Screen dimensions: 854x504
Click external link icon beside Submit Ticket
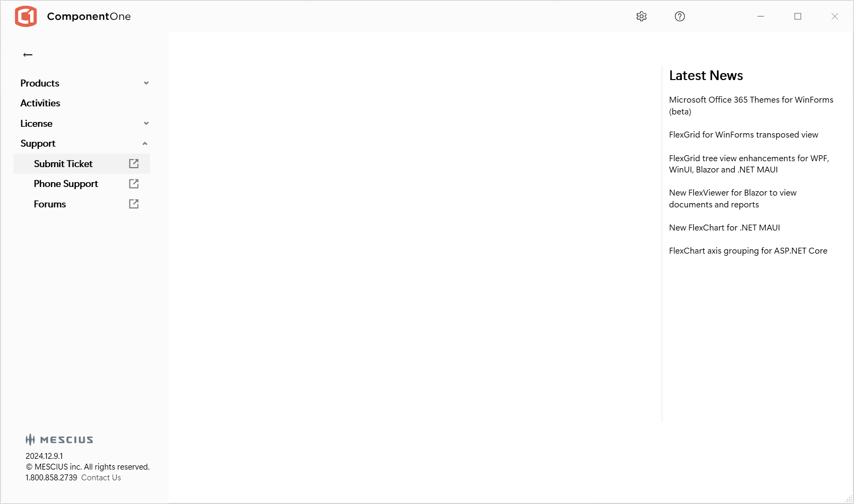click(x=134, y=164)
